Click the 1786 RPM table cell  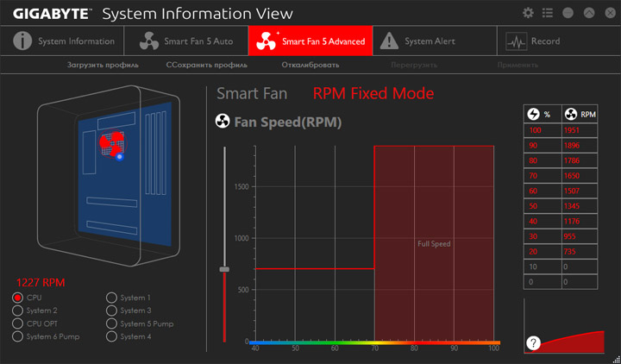(x=580, y=160)
